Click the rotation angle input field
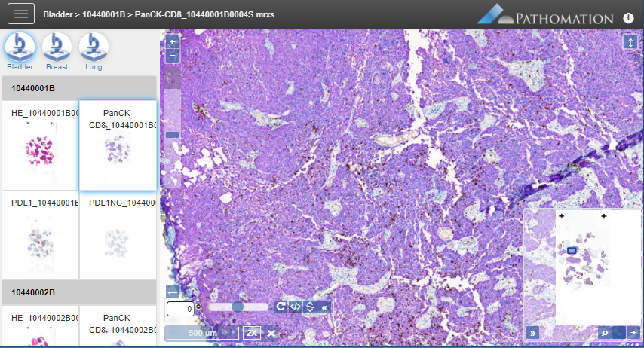The width and height of the screenshot is (644, 348). [x=179, y=307]
